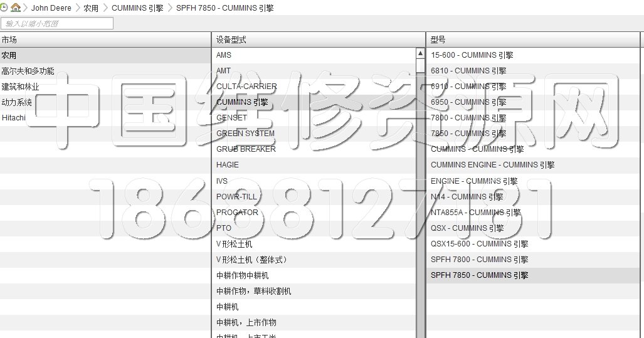The width and height of the screenshot is (644, 338).
Task: Select Hitachi market entry
Action: click(13, 118)
